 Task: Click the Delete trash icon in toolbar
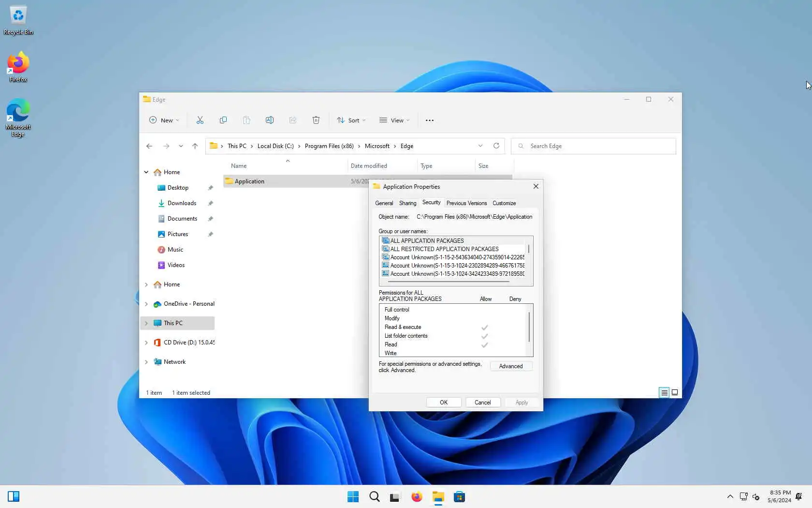tap(316, 120)
